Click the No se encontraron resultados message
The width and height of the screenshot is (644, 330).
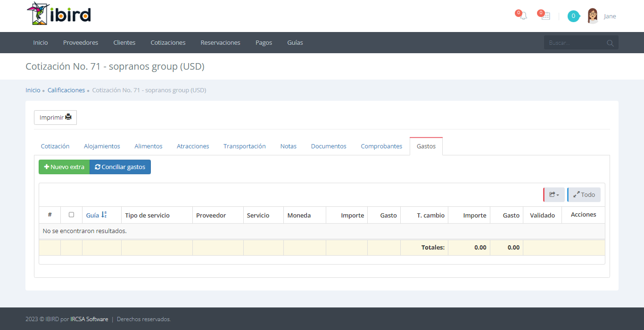pos(85,231)
